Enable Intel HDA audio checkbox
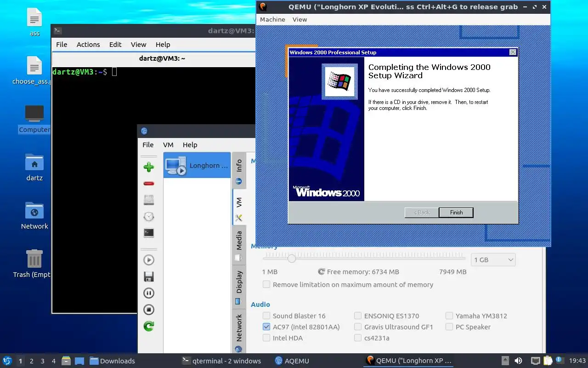Screen dimensions: 588x368 266,338
